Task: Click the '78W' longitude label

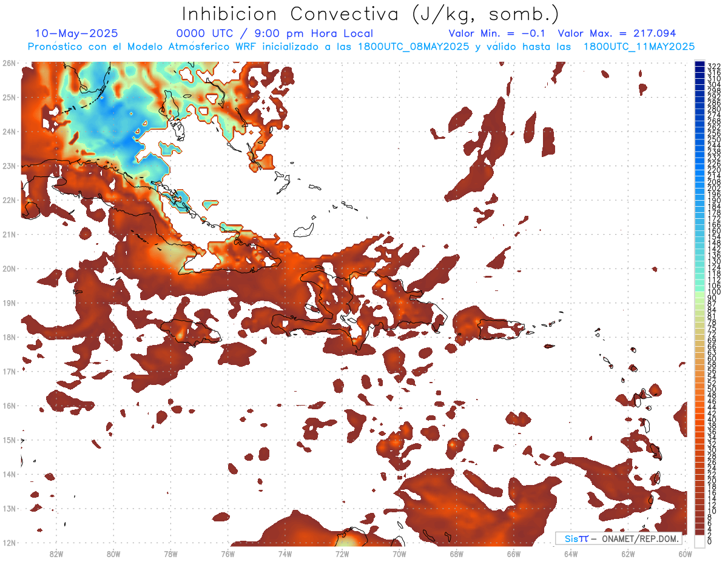Action: 170,554
